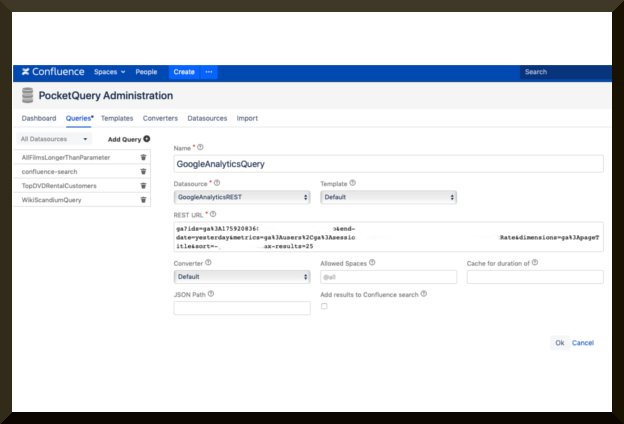Switch to the Queries tab

tap(79, 118)
